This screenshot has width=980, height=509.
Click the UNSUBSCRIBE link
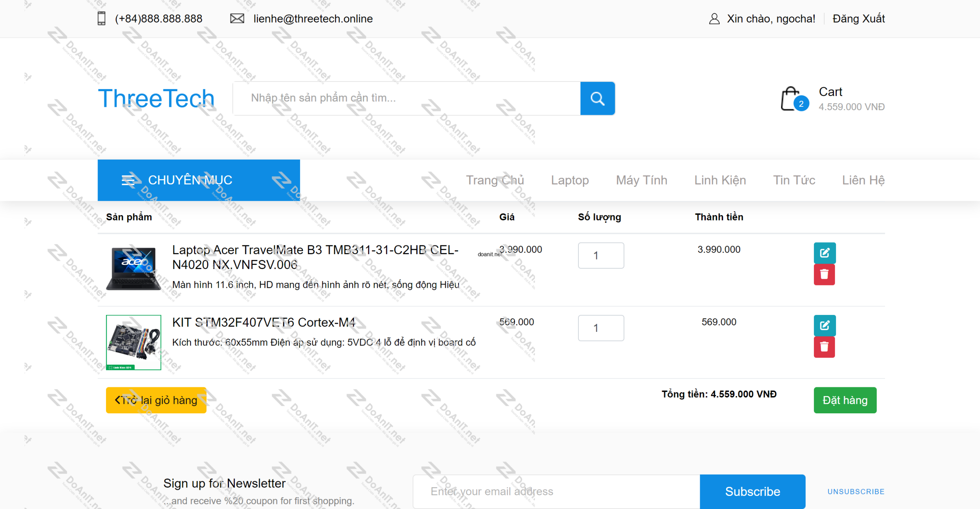(856, 491)
